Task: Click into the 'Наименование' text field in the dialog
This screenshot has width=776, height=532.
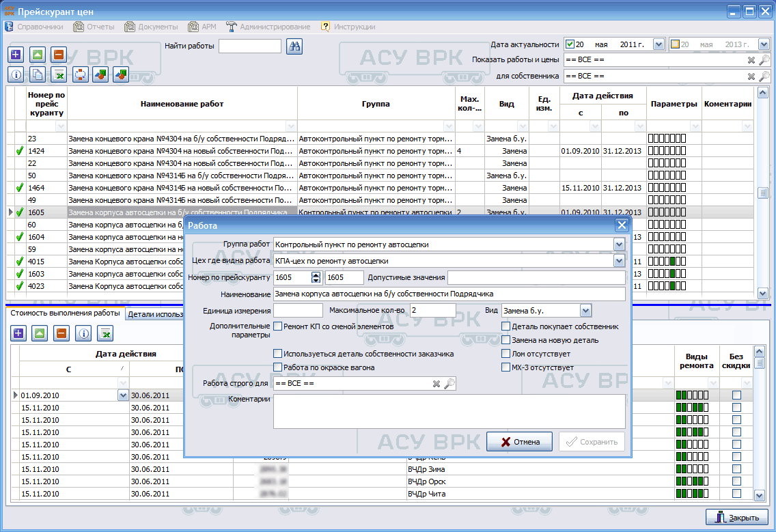Action: (449, 294)
